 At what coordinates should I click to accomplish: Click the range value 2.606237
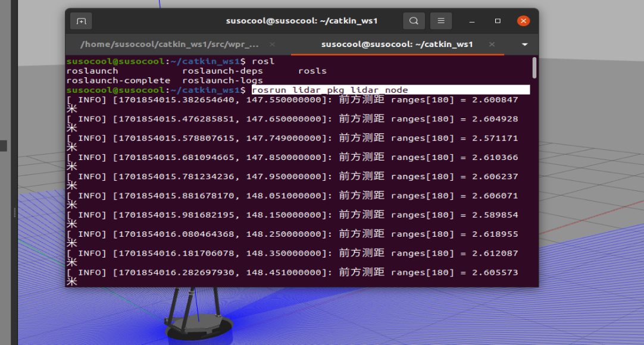495,177
